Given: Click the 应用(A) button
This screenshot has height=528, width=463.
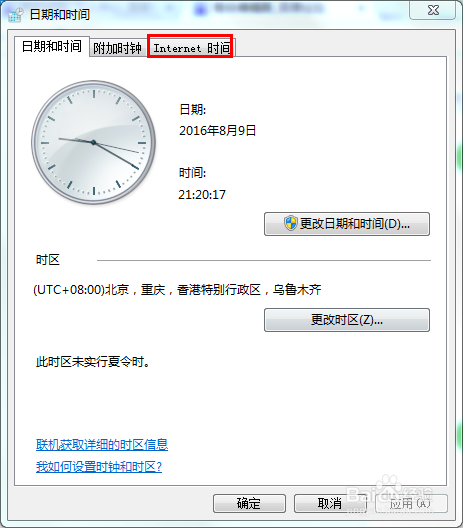Looking at the screenshot, I should click(411, 503).
